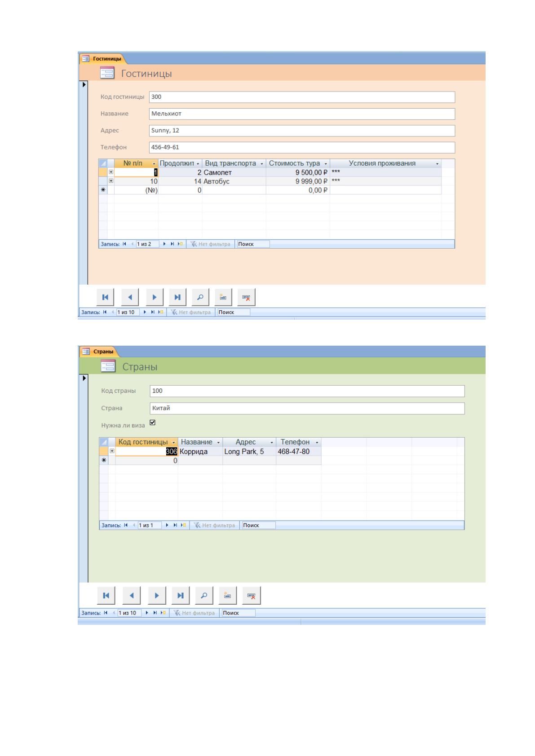The image size is (535, 756).
Task: Expand the Коррида hotel row
Action: click(x=112, y=451)
